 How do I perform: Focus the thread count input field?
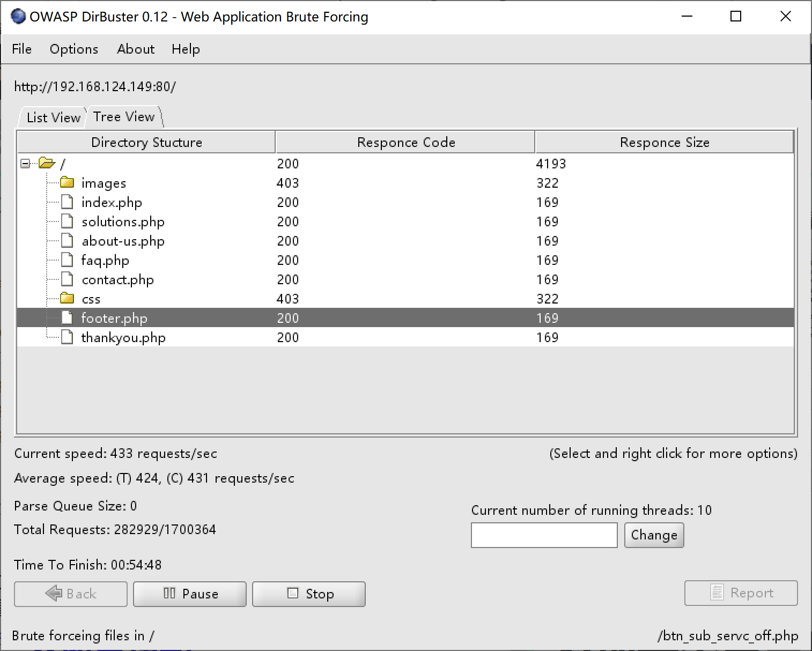click(x=544, y=535)
